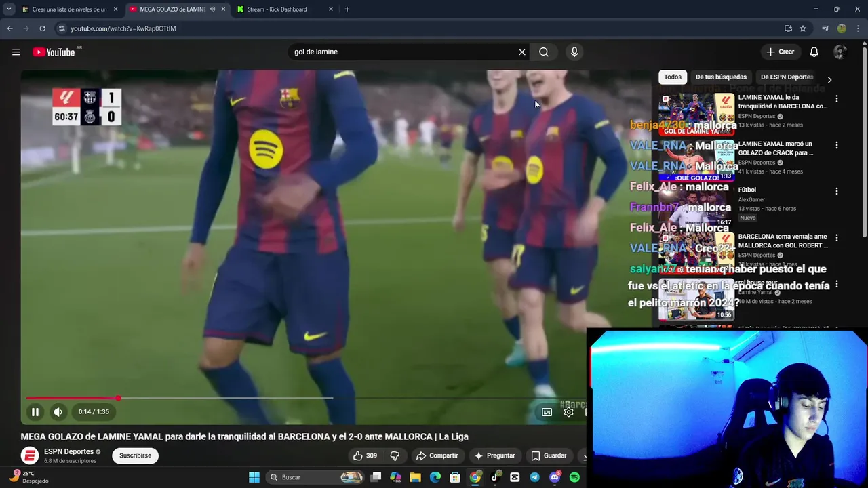
Task: Close the Crear una lista tab
Action: point(115,9)
